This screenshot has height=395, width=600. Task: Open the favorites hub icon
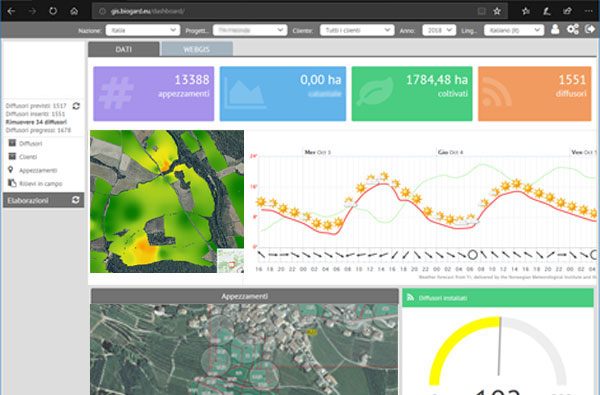tap(526, 11)
